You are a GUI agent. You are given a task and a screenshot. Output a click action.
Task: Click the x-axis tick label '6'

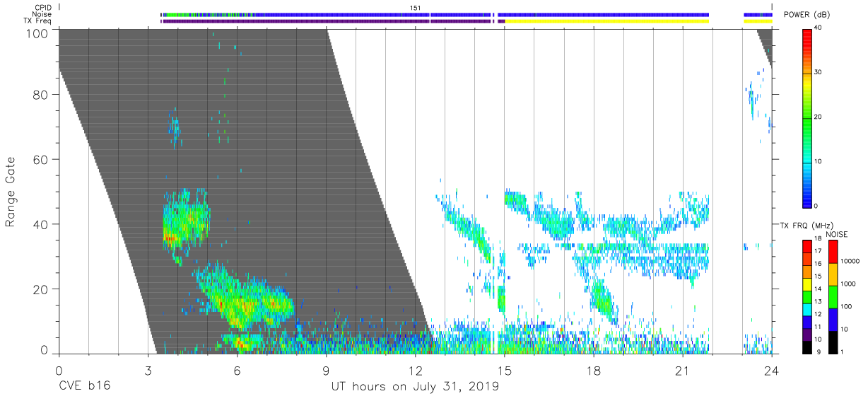237,370
